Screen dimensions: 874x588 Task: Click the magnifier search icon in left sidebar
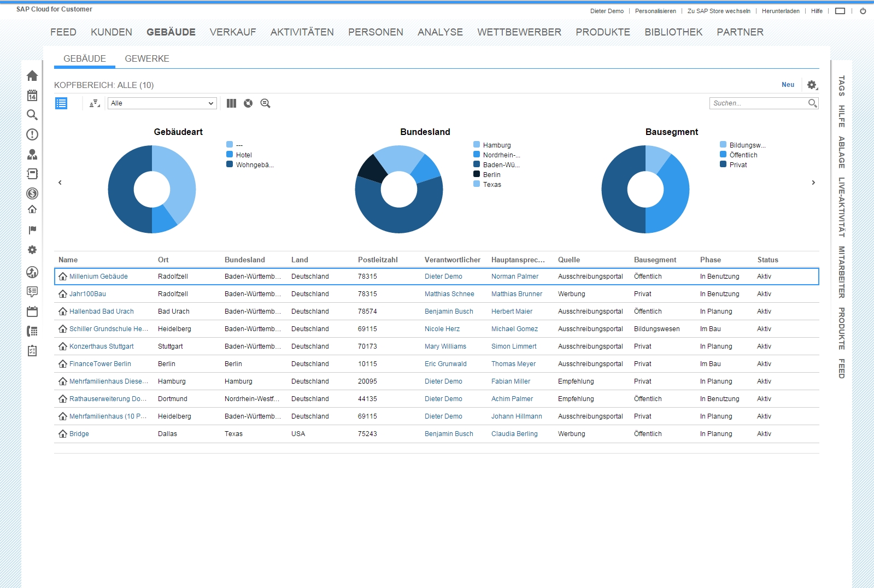(x=32, y=115)
